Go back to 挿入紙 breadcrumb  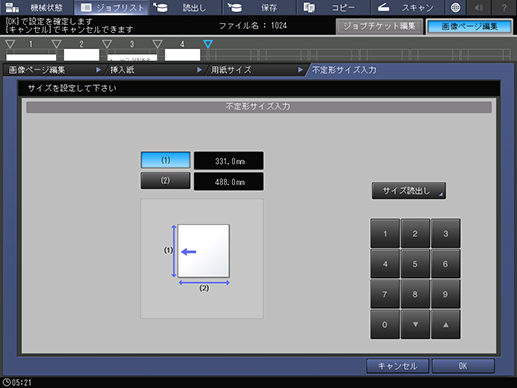pyautogui.click(x=155, y=70)
